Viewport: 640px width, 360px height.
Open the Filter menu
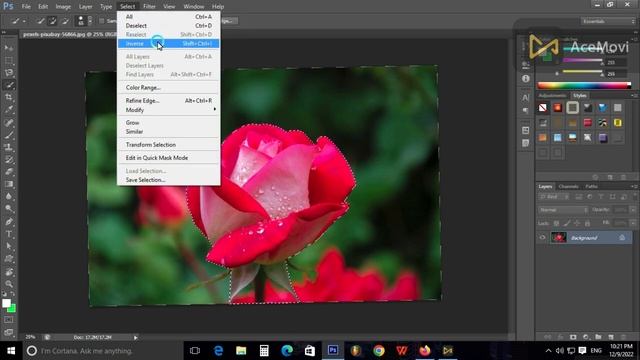point(149,7)
